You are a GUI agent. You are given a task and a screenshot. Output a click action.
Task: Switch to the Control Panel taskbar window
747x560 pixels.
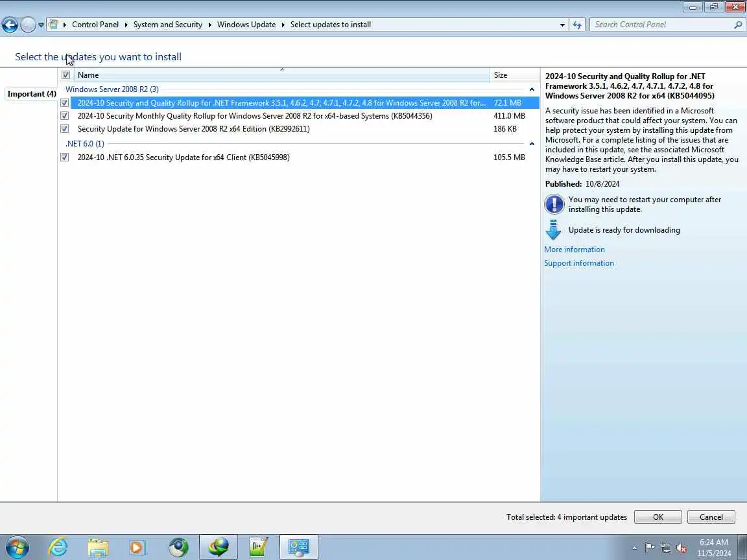(299, 548)
